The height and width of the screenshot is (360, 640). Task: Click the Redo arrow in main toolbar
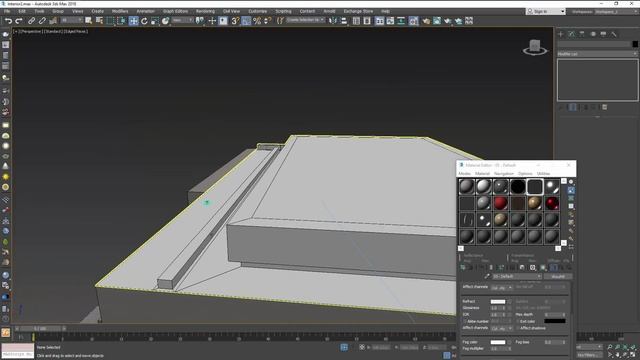tap(19, 21)
